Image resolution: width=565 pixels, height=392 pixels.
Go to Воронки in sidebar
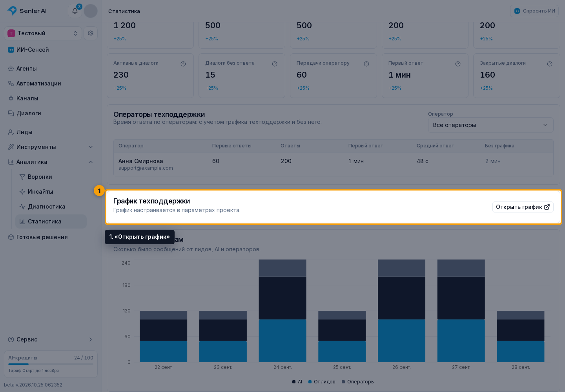point(51,177)
